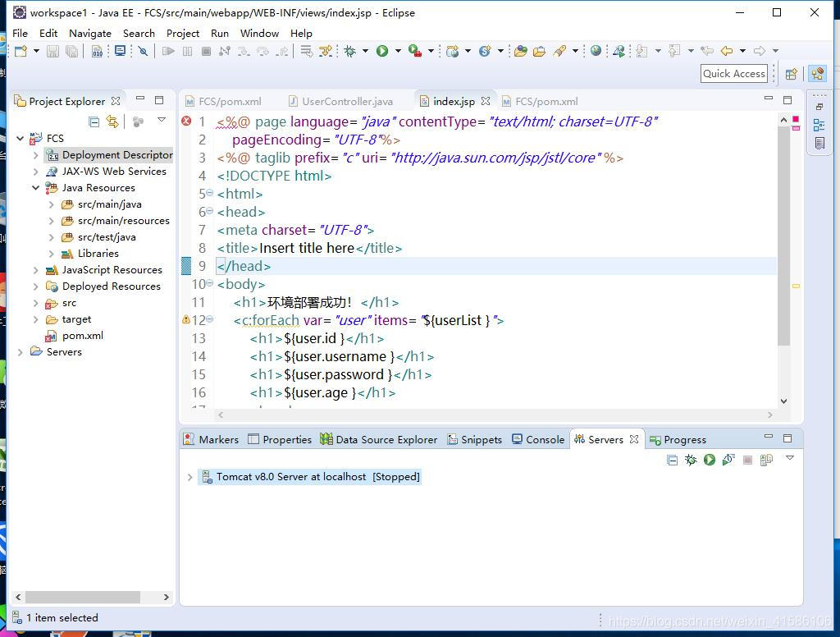Click Collapse All icon in Project Explorer
This screenshot has width=840, height=637.
(x=94, y=121)
